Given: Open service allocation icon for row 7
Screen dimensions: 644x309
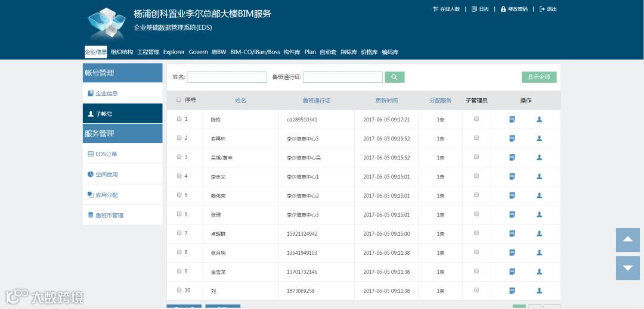Looking at the screenshot, I should (512, 233).
